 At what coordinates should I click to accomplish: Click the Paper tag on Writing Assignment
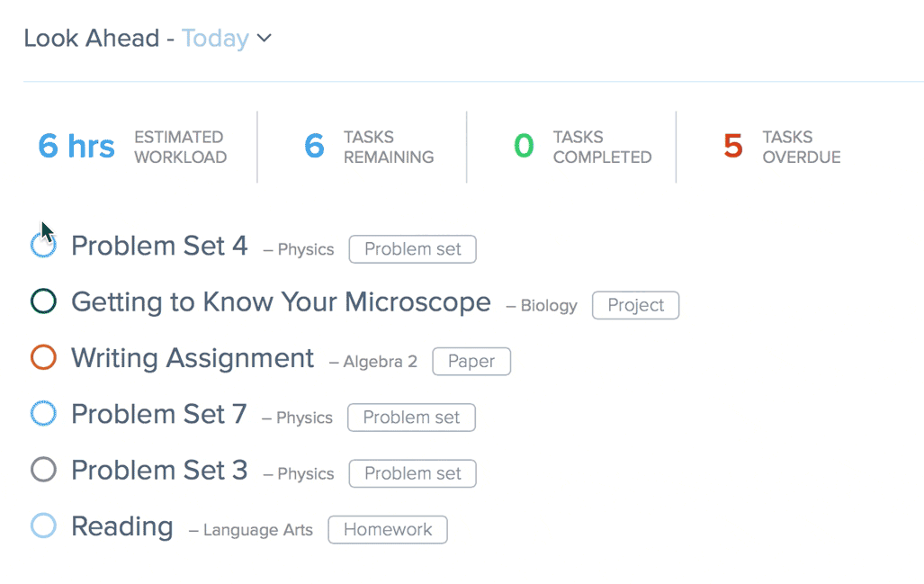tap(471, 361)
